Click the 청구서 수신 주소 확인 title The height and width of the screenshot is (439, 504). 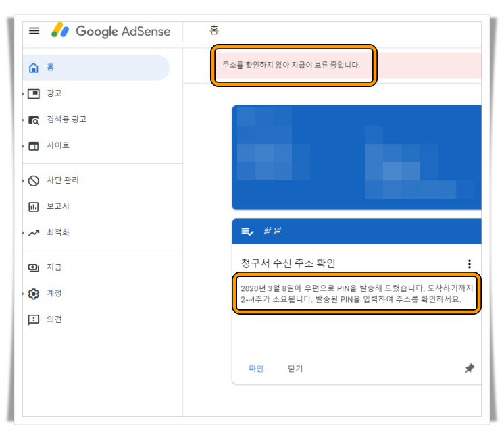(x=288, y=263)
